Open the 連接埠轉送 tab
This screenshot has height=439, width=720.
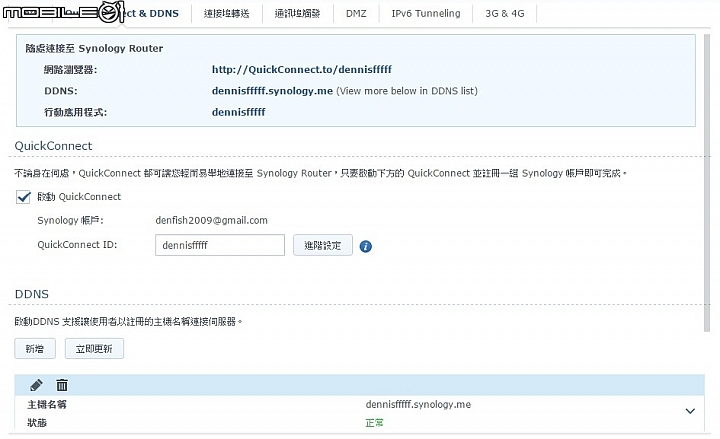[226, 13]
